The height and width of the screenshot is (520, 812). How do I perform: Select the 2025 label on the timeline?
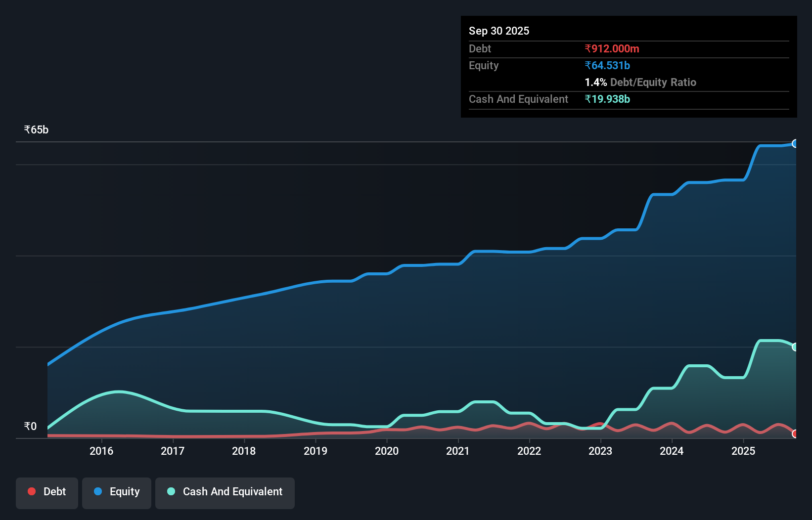click(x=744, y=451)
